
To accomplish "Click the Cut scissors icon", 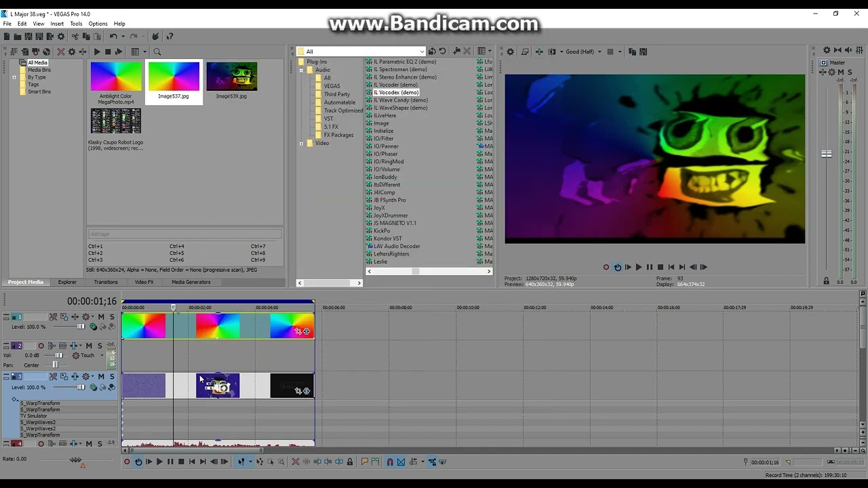I will (x=75, y=37).
